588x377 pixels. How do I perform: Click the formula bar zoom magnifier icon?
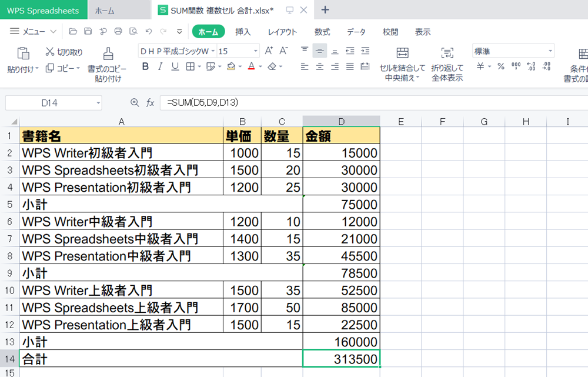point(135,102)
